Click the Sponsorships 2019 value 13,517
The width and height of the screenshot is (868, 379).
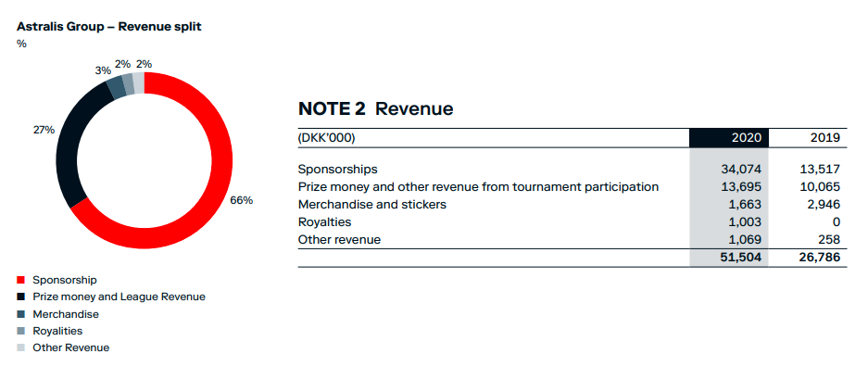pyautogui.click(x=821, y=169)
